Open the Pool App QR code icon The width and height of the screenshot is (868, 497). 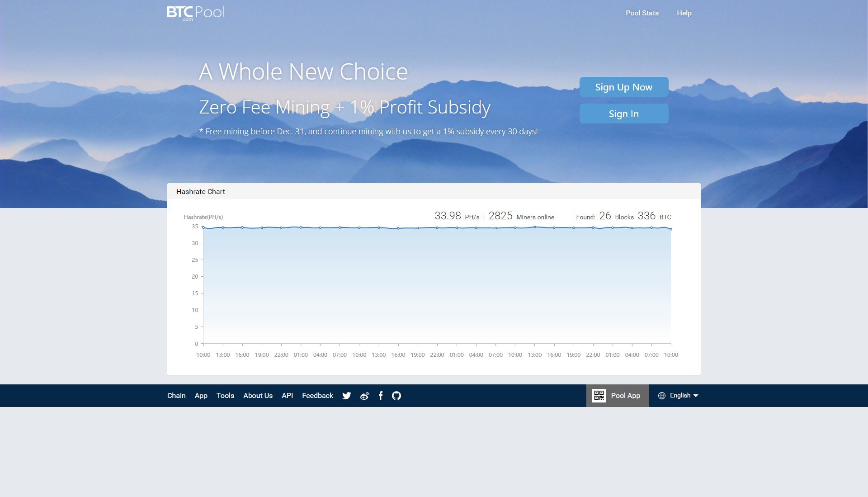[x=598, y=396]
